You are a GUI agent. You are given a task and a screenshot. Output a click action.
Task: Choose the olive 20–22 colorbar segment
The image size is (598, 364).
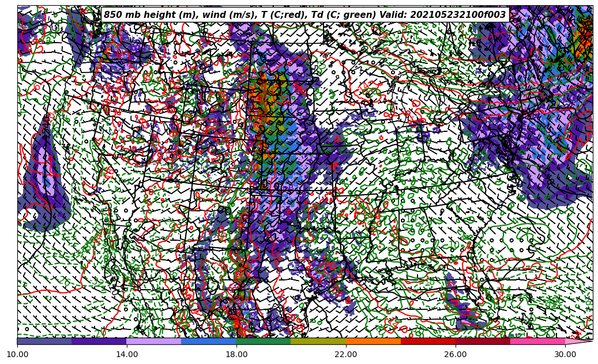318,341
